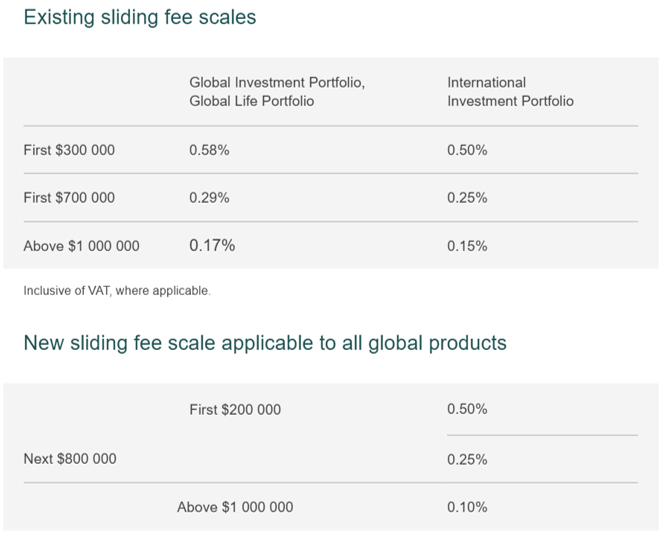The width and height of the screenshot is (672, 544).
Task: Click the 0.29% fee value
Action: tap(209, 198)
